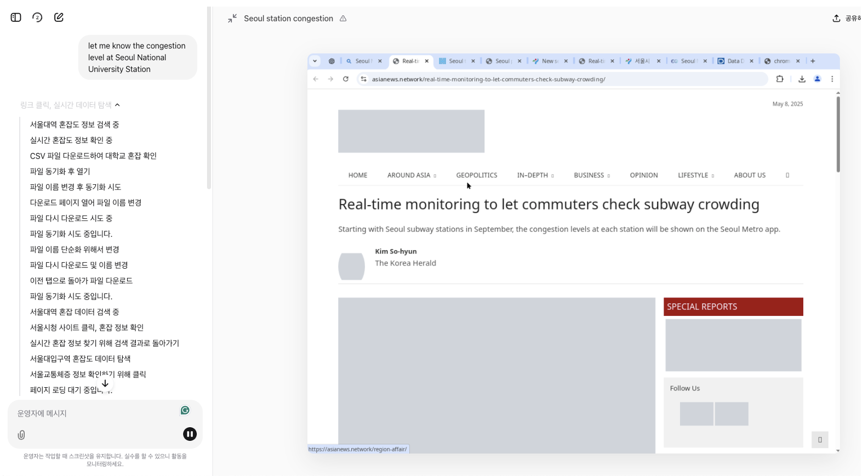Select step 서울시청 사이트 클릭, 혼잡 정보 확인
The width and height of the screenshot is (868, 476).
point(87,328)
